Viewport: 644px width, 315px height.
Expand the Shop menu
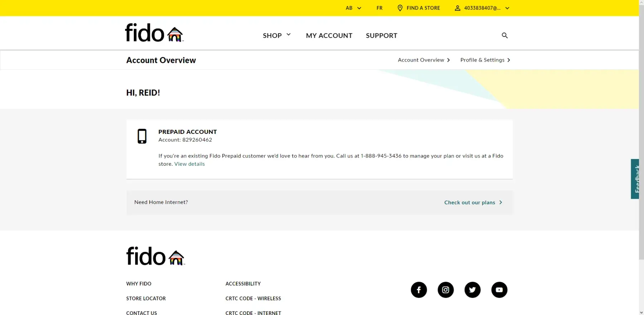pos(277,35)
